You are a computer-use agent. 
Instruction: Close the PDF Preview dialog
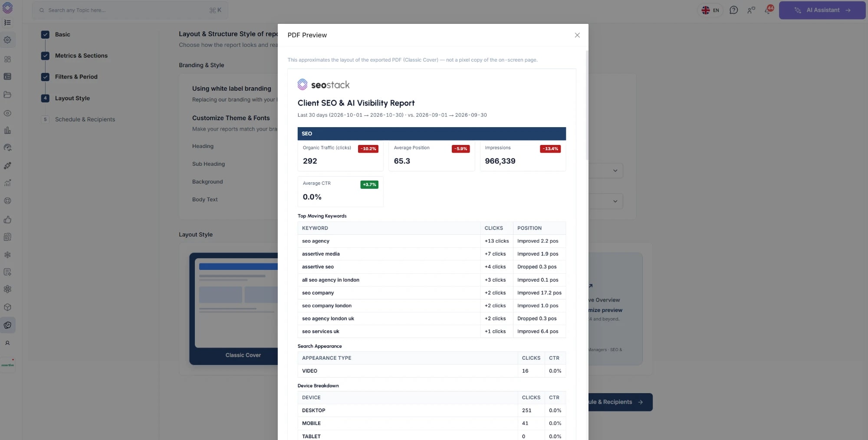pos(577,35)
